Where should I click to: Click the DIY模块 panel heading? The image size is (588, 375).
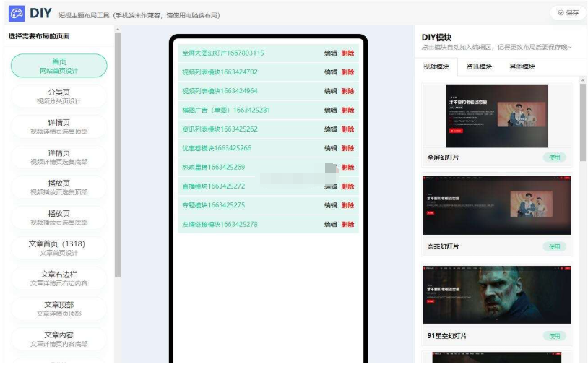(x=436, y=38)
